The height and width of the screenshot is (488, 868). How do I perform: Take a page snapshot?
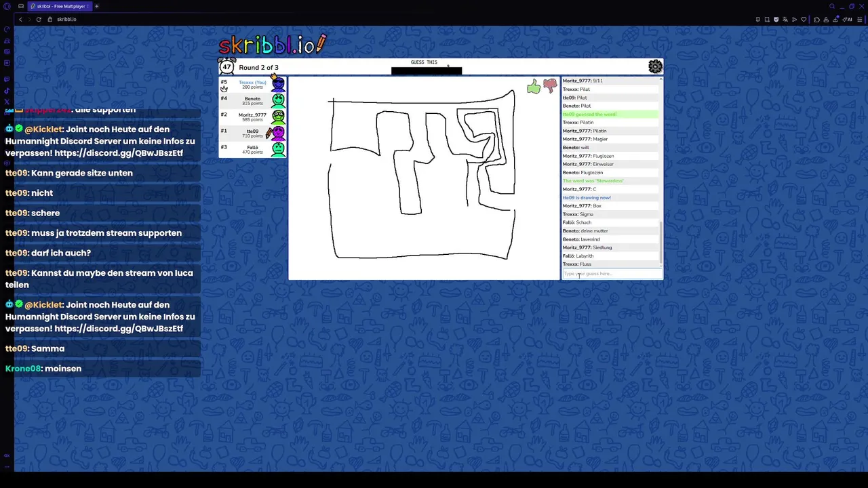point(767,19)
